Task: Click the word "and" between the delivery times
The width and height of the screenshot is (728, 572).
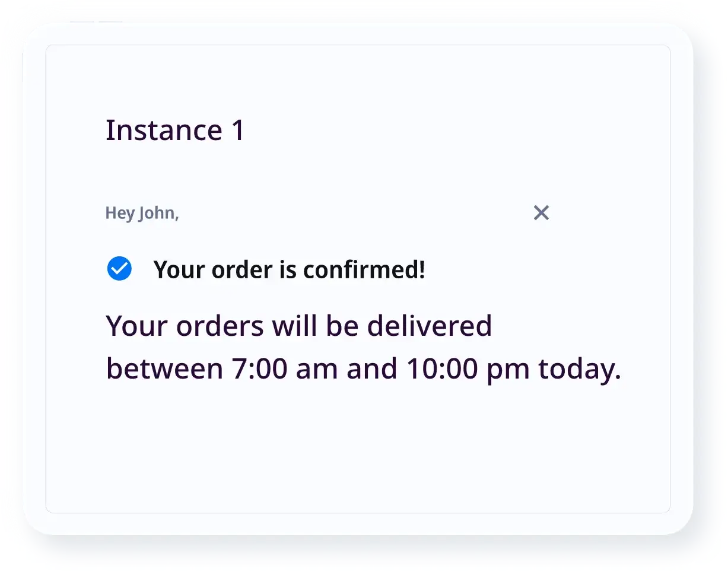Action: (x=372, y=369)
